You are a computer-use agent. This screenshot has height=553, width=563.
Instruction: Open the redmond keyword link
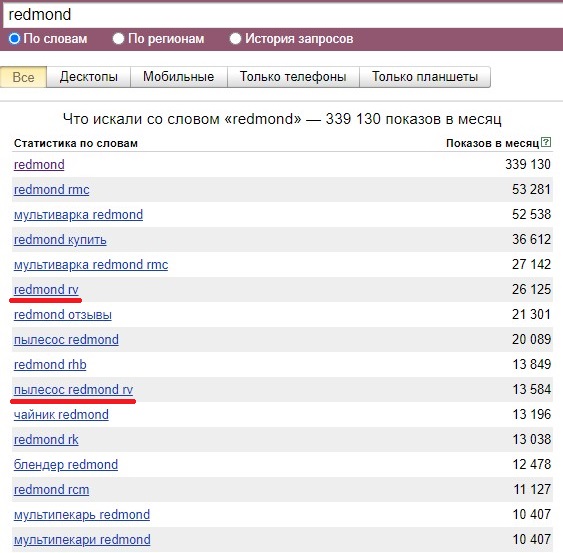coord(39,165)
